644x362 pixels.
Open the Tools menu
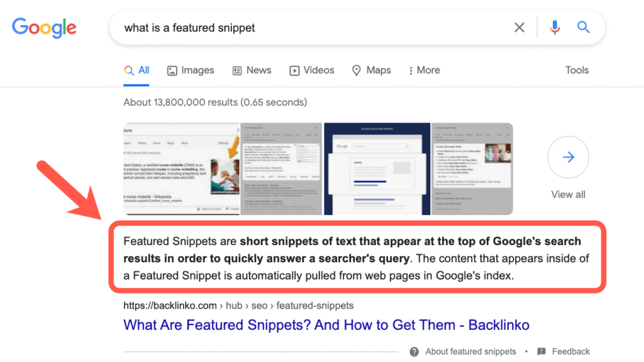pyautogui.click(x=576, y=70)
